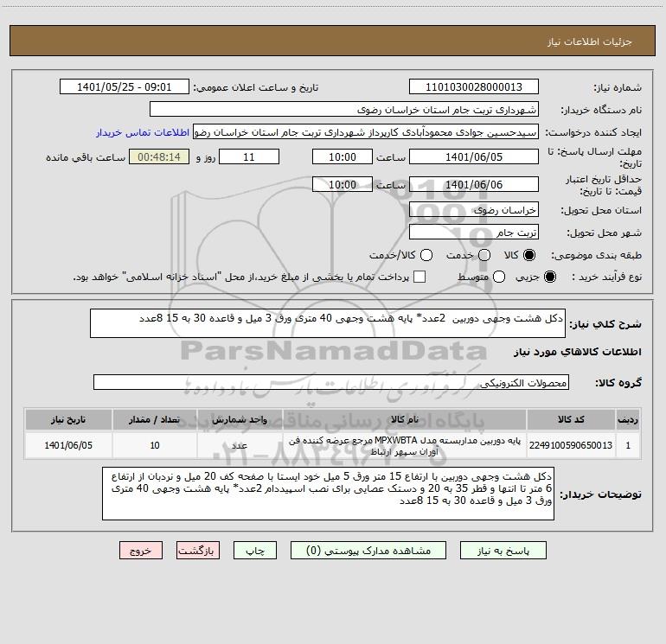Click the چاپ print button
The width and height of the screenshot is (666, 644).
pos(255,551)
